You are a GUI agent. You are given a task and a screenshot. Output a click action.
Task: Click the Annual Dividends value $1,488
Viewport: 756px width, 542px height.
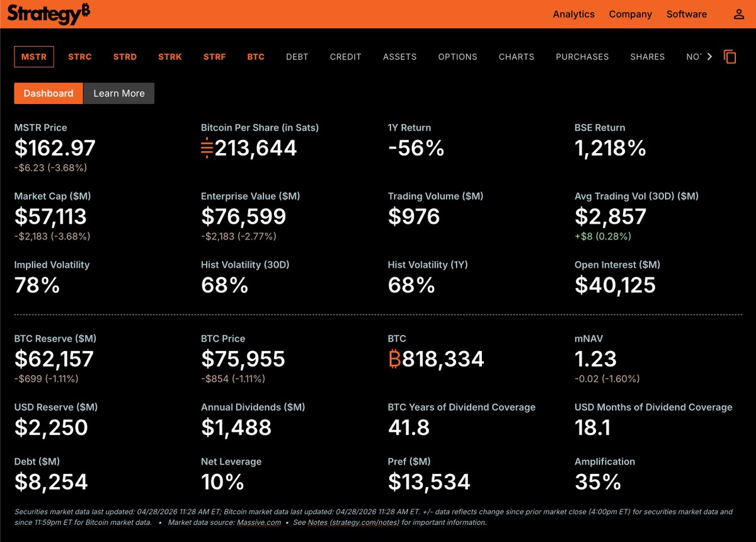[x=236, y=428]
